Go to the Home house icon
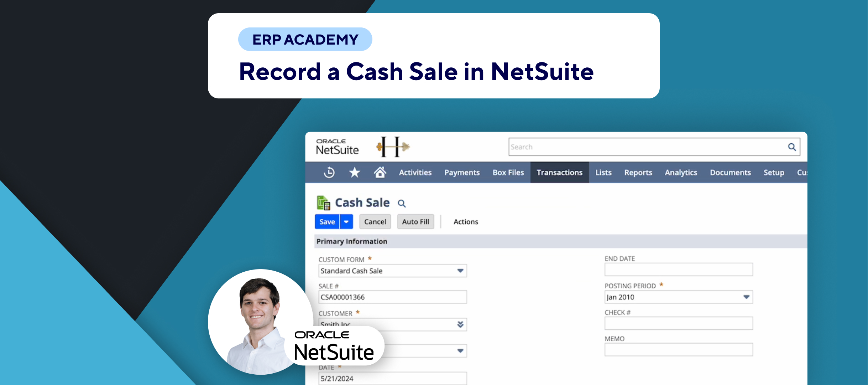 click(x=380, y=173)
